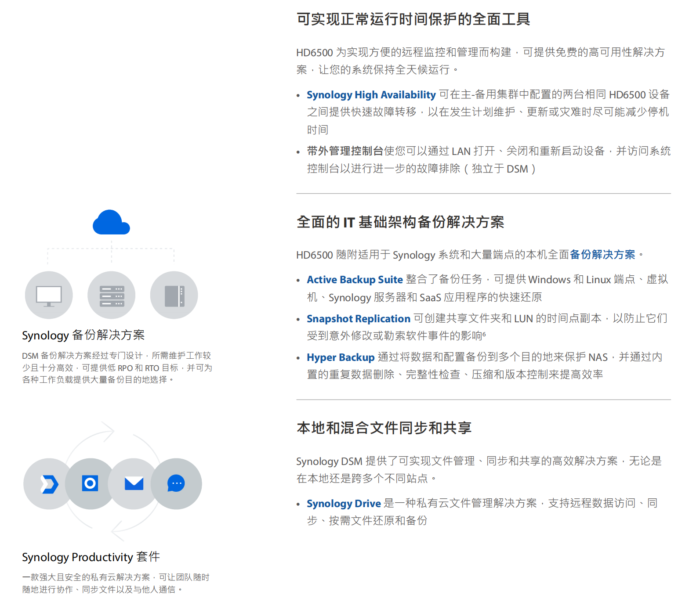Image resolution: width=689 pixels, height=616 pixels.
Task: Click heading 全面的 IT 基础架构备份解决方案
Action: (x=400, y=222)
